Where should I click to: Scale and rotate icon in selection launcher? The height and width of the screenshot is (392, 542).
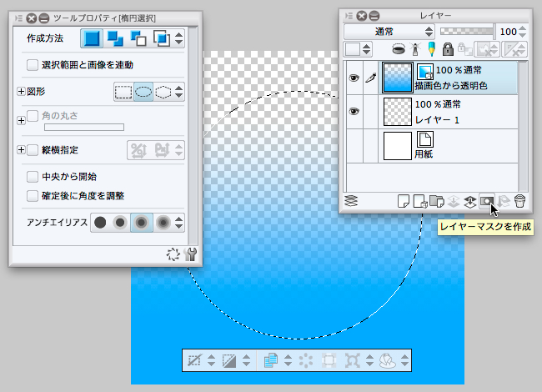pyautogui.click(x=352, y=360)
